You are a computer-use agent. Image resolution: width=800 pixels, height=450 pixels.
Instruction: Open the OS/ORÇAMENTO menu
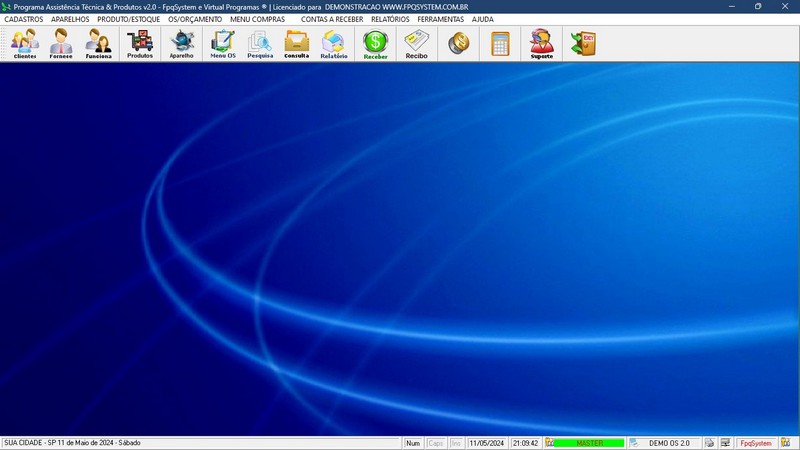pos(195,19)
